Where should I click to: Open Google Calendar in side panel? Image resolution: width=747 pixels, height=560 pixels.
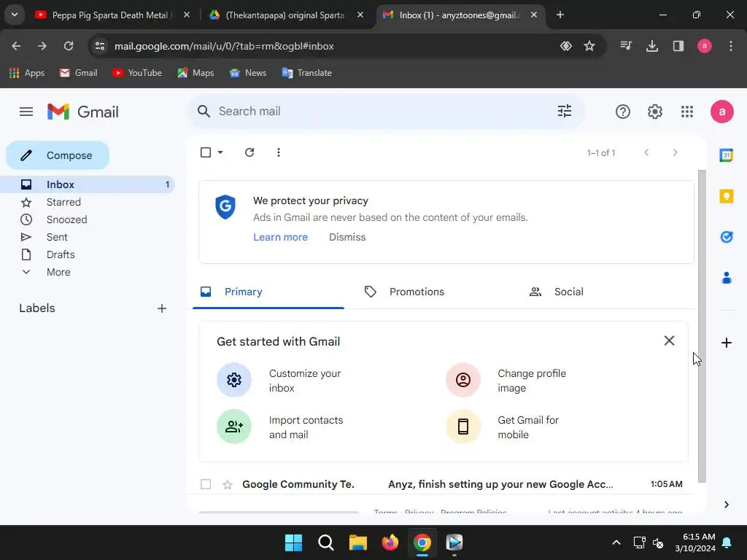pos(726,155)
